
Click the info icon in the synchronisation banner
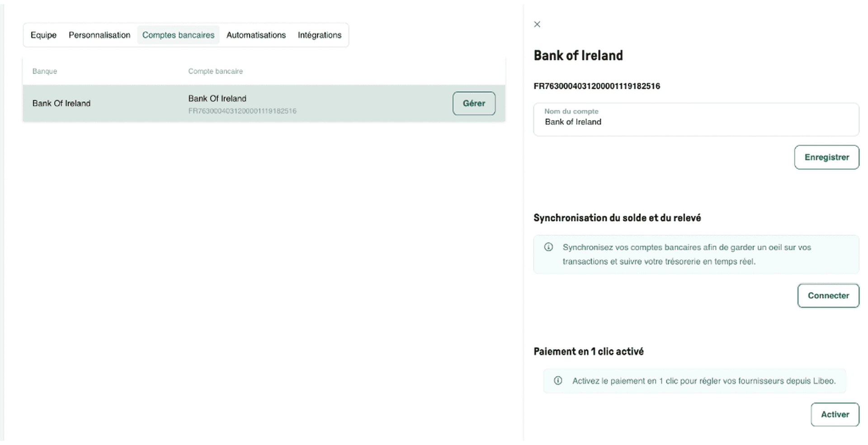coord(548,247)
